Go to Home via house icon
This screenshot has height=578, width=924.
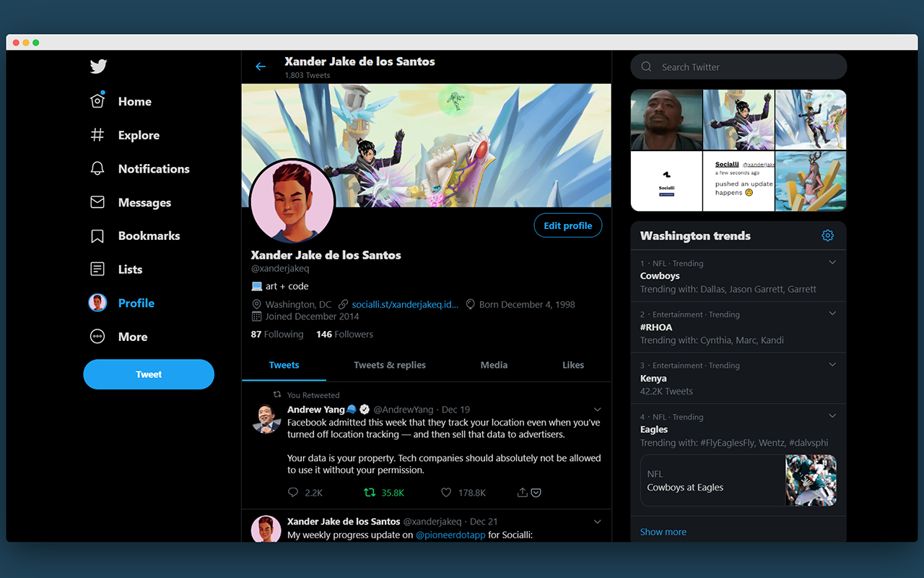(97, 101)
